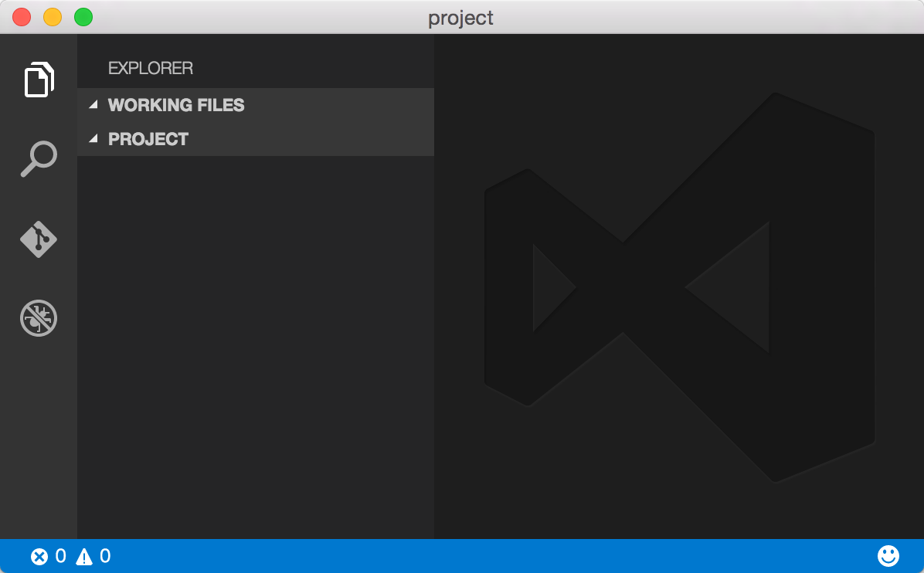924x573 pixels.
Task: Click the smiley feedback icon
Action: (888, 555)
